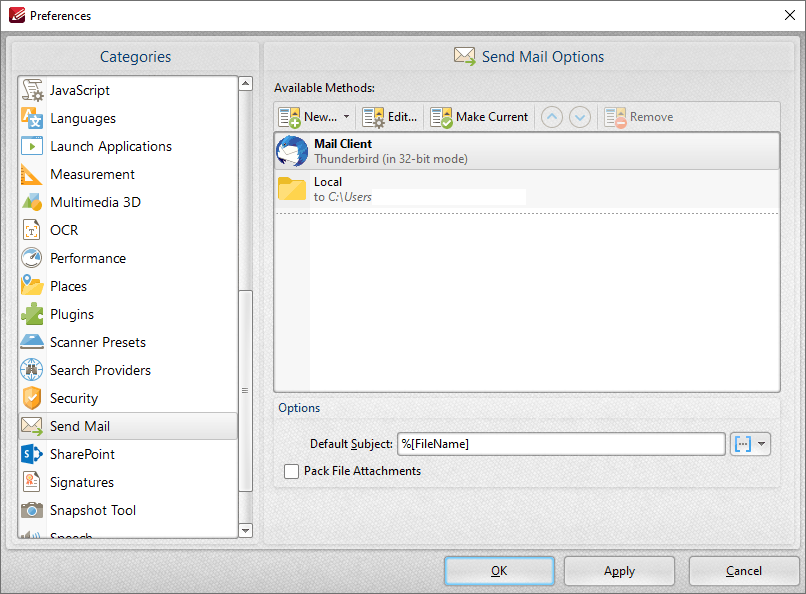Image resolution: width=806 pixels, height=594 pixels.
Task: Click the Remove method button
Action: pos(639,117)
